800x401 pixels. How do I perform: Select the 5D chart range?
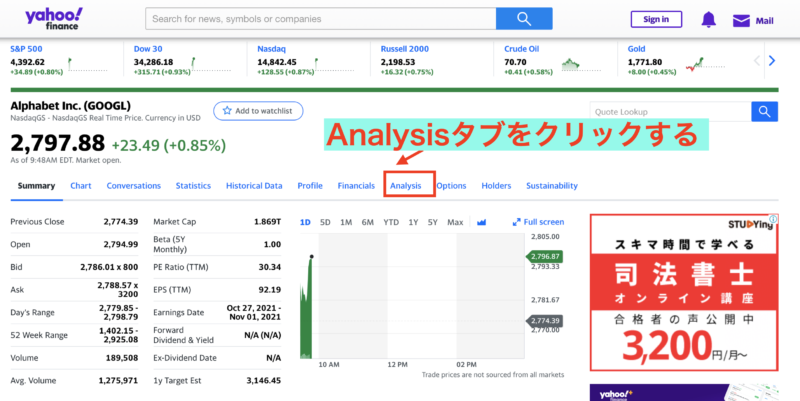pyautogui.click(x=325, y=222)
